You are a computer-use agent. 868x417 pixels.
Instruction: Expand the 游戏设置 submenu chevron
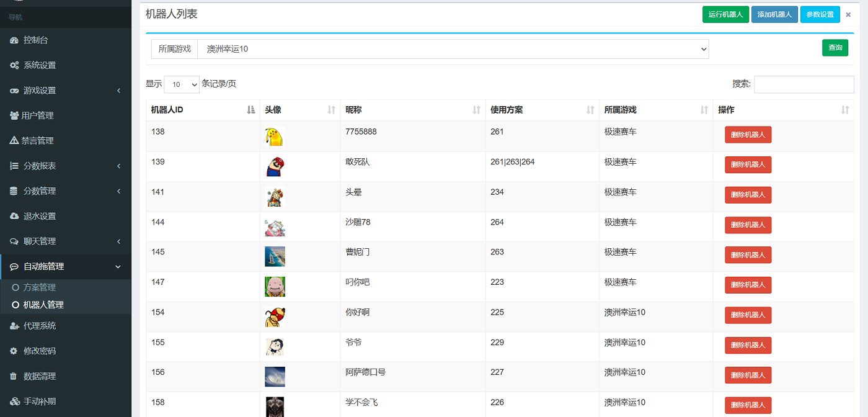click(118, 91)
